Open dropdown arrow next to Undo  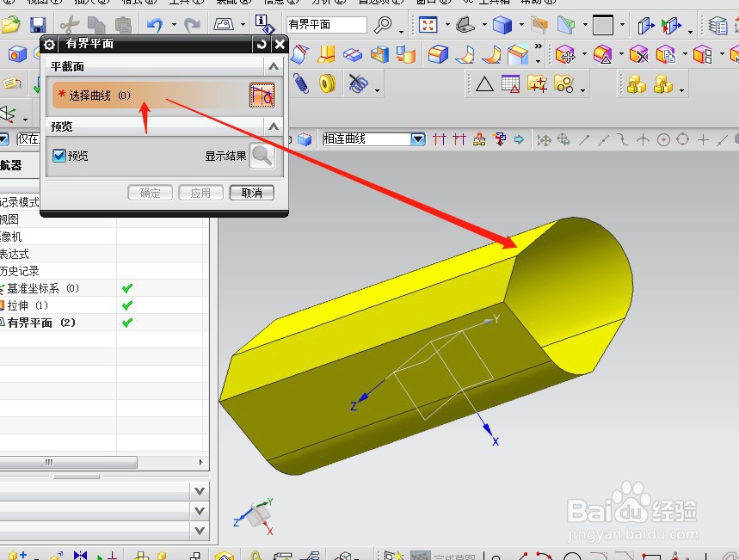(174, 24)
